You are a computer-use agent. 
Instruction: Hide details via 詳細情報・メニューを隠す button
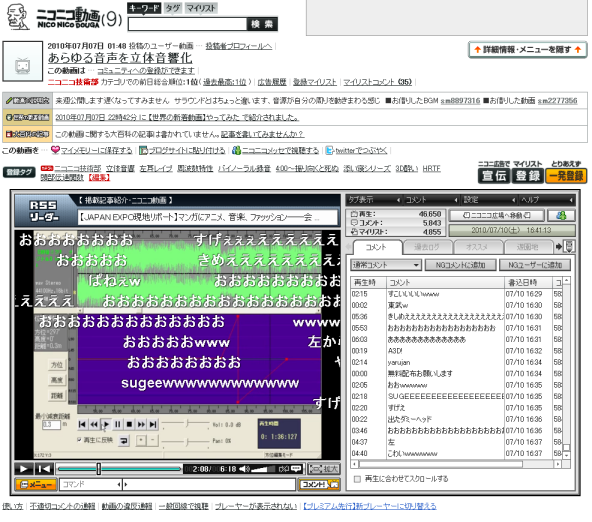[x=527, y=49]
